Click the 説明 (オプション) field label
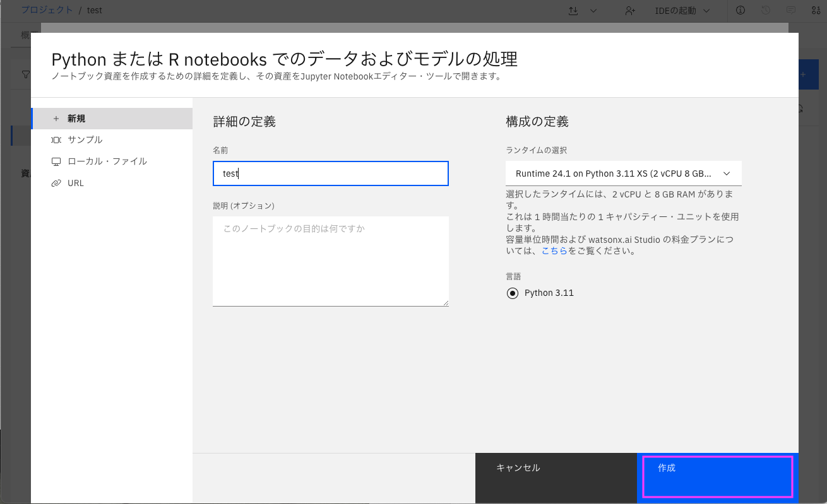This screenshot has height=504, width=827. tap(244, 206)
